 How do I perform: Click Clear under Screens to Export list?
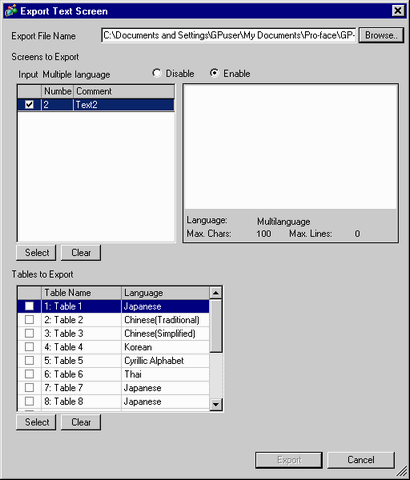coord(81,253)
